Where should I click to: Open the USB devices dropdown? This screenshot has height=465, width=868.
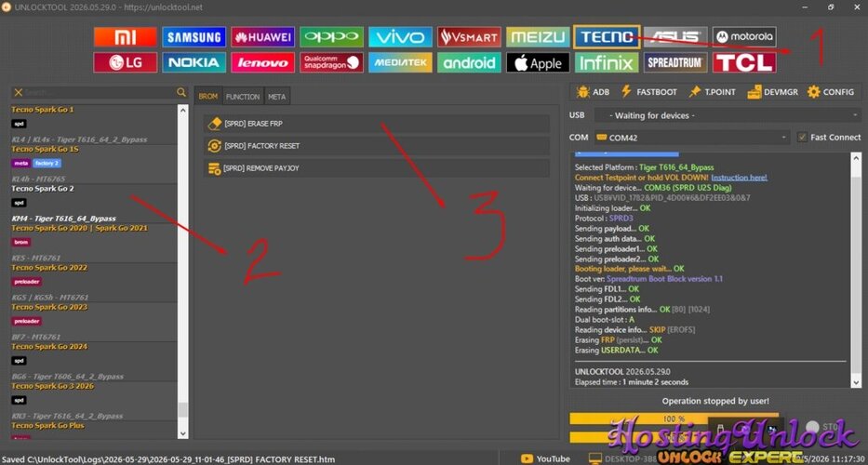click(x=728, y=115)
